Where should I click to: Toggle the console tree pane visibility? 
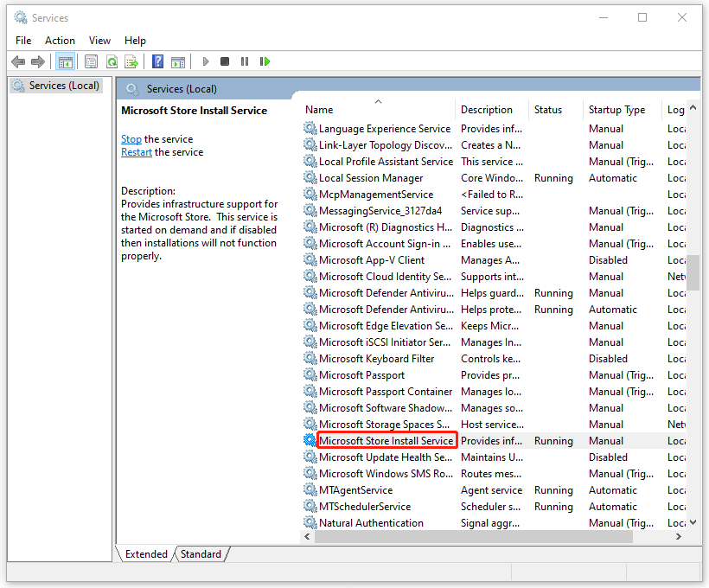pyautogui.click(x=65, y=61)
